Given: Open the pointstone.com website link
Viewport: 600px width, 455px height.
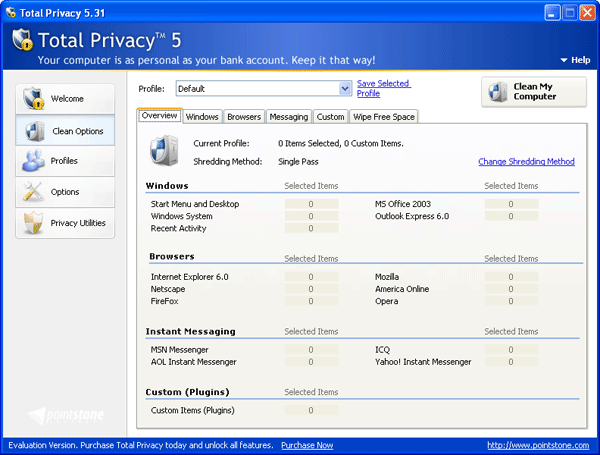Looking at the screenshot, I should click(538, 445).
